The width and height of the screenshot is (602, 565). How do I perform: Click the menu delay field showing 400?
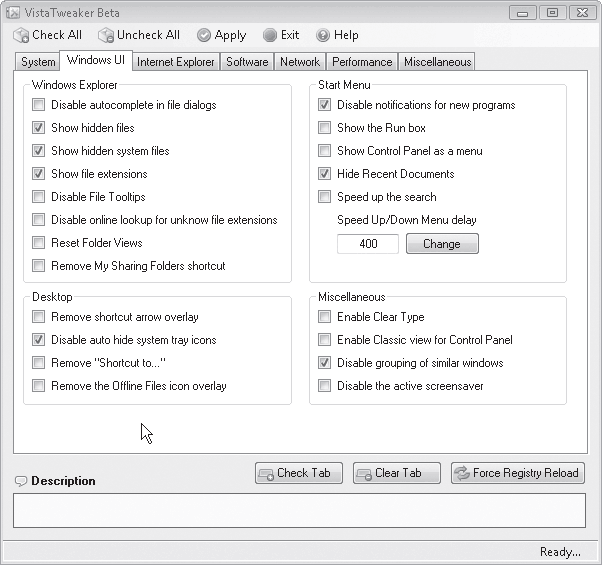(368, 244)
